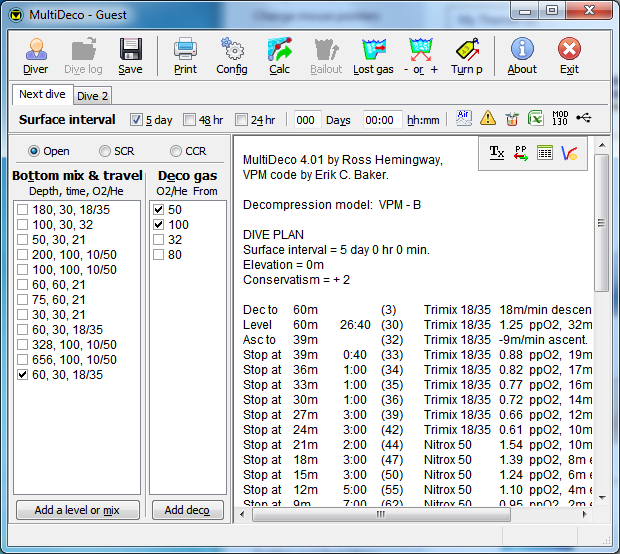Check the 75, 60, 21 bottom mix
The image size is (620, 554).
click(x=23, y=300)
